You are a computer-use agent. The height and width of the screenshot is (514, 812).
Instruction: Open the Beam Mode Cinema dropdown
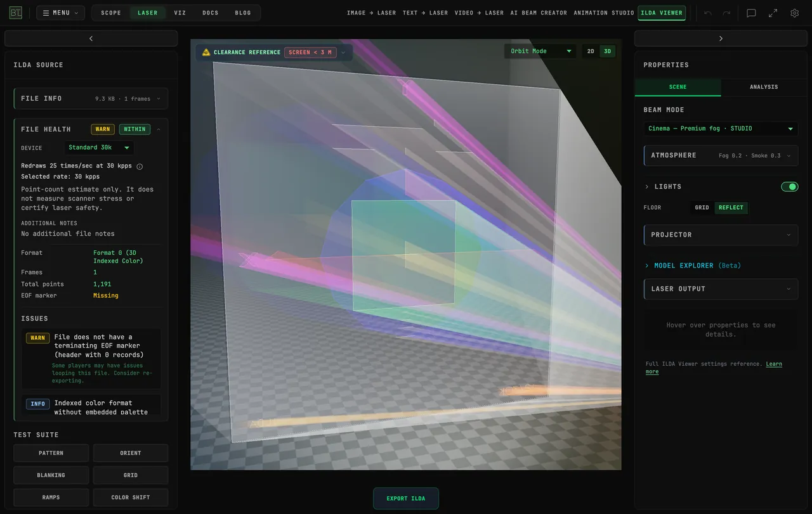click(721, 129)
